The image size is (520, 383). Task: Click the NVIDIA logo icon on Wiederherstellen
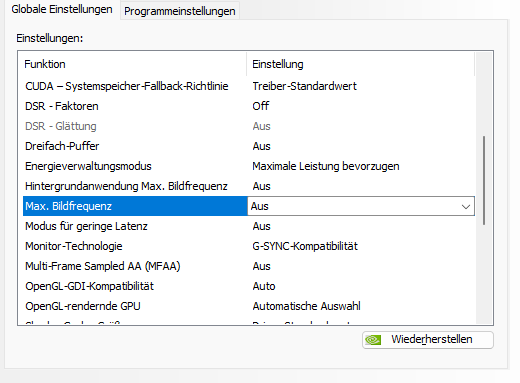point(373,340)
